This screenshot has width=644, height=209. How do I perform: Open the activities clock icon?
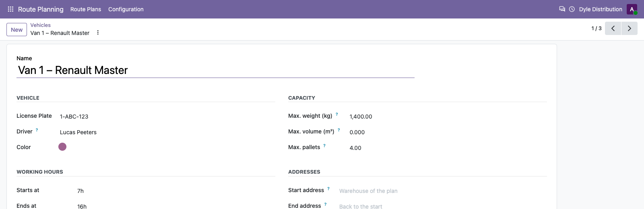tap(572, 9)
